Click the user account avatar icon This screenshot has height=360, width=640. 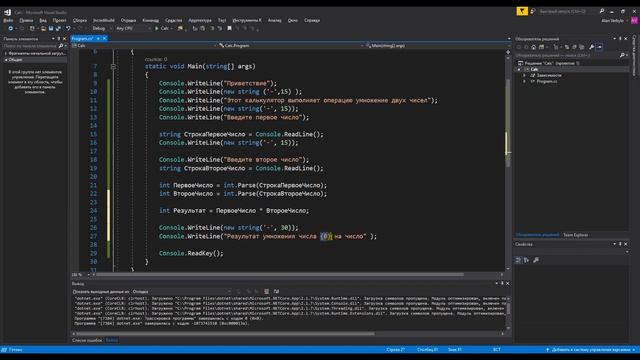[634, 20]
